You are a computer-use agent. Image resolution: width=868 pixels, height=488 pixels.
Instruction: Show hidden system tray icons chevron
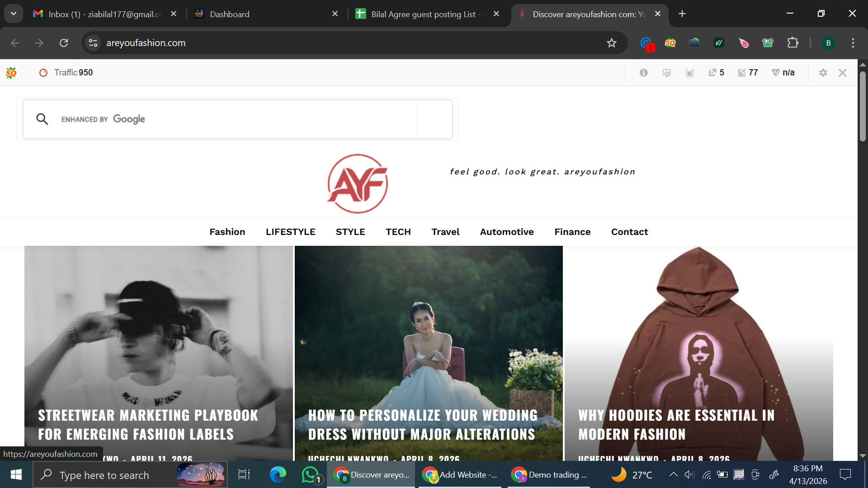pyautogui.click(x=673, y=474)
